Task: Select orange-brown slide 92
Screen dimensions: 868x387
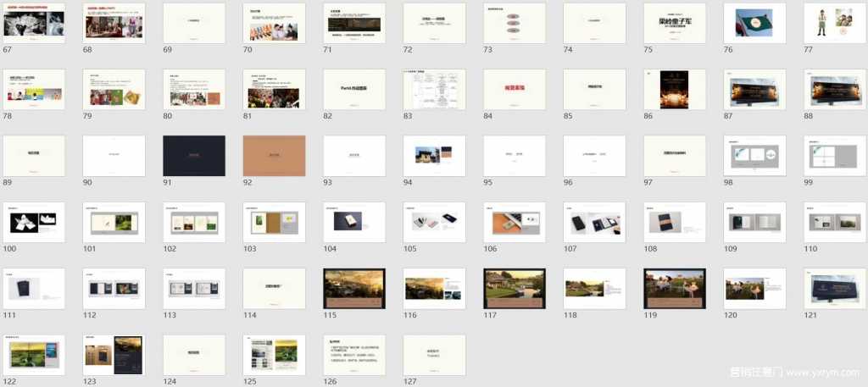Action: (x=274, y=156)
